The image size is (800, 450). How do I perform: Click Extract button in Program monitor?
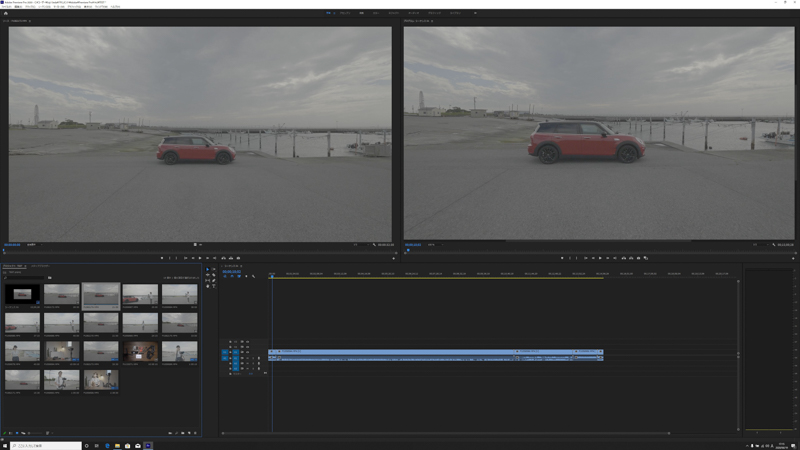tap(631, 258)
